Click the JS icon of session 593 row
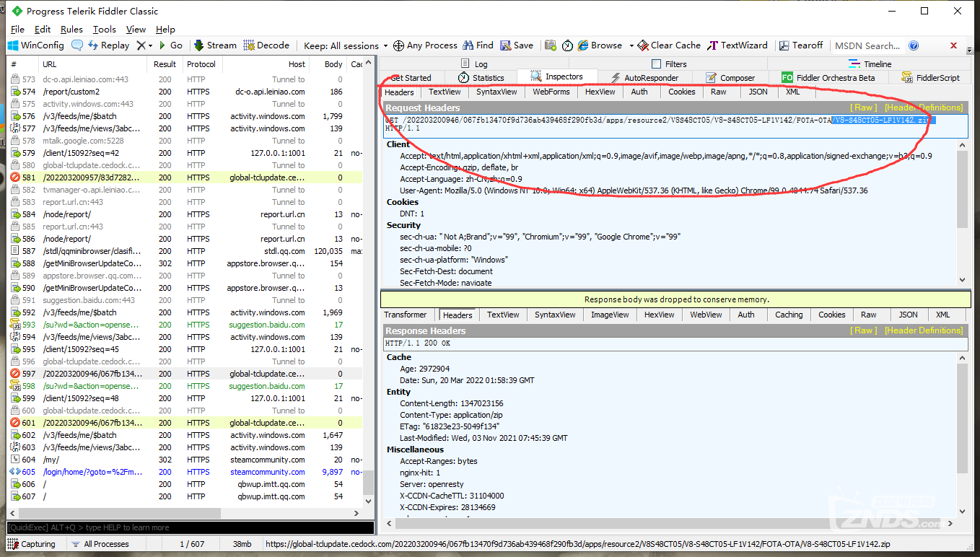The image size is (980, 557). [x=16, y=325]
